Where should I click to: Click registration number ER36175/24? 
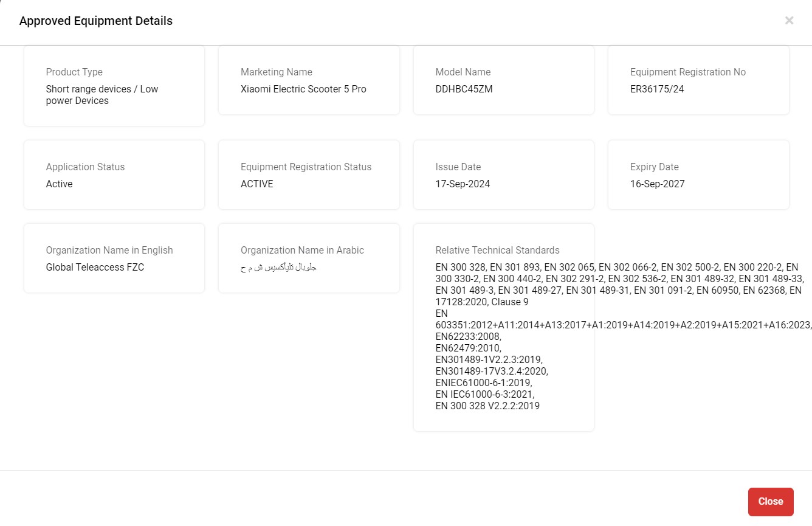pos(657,89)
